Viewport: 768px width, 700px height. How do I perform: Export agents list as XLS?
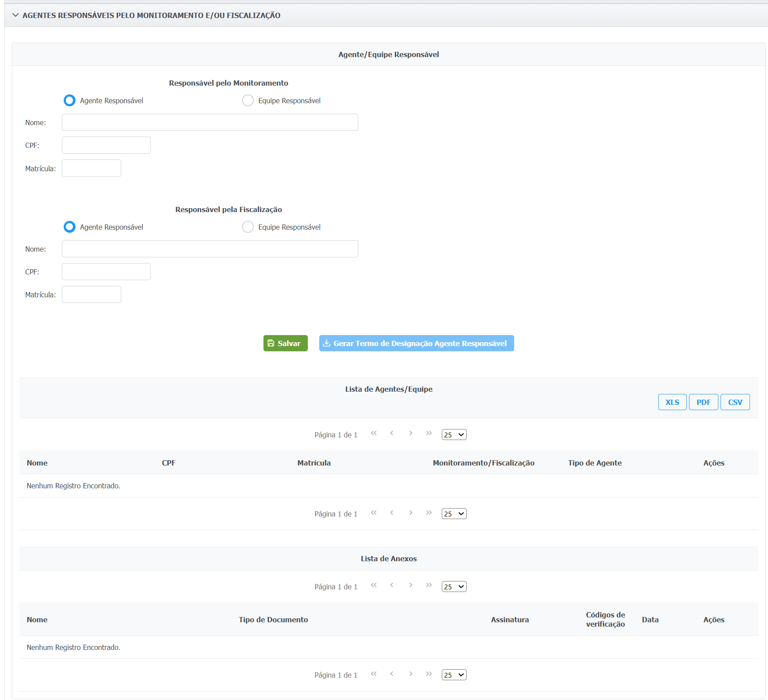pos(672,402)
